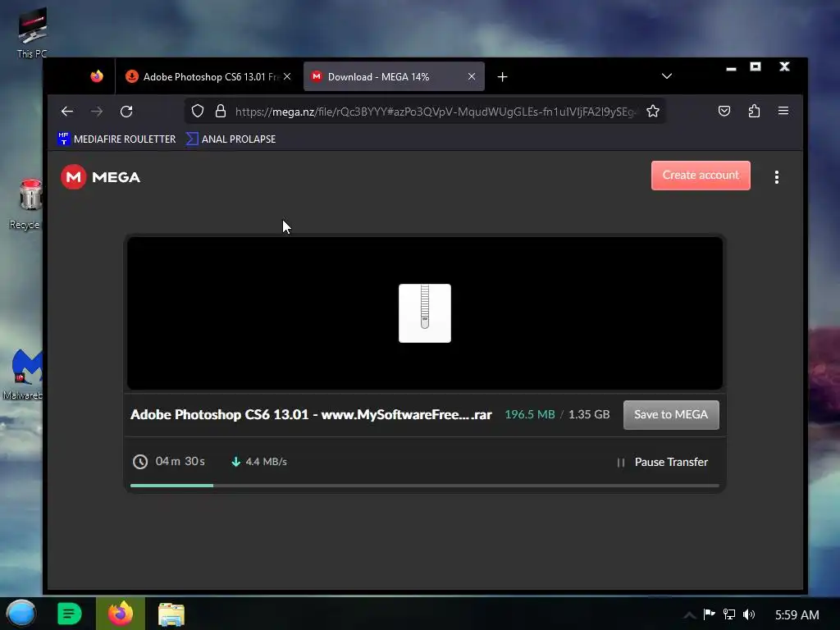Open the Extensions puzzle icon
The image size is (840, 630).
[x=754, y=111]
